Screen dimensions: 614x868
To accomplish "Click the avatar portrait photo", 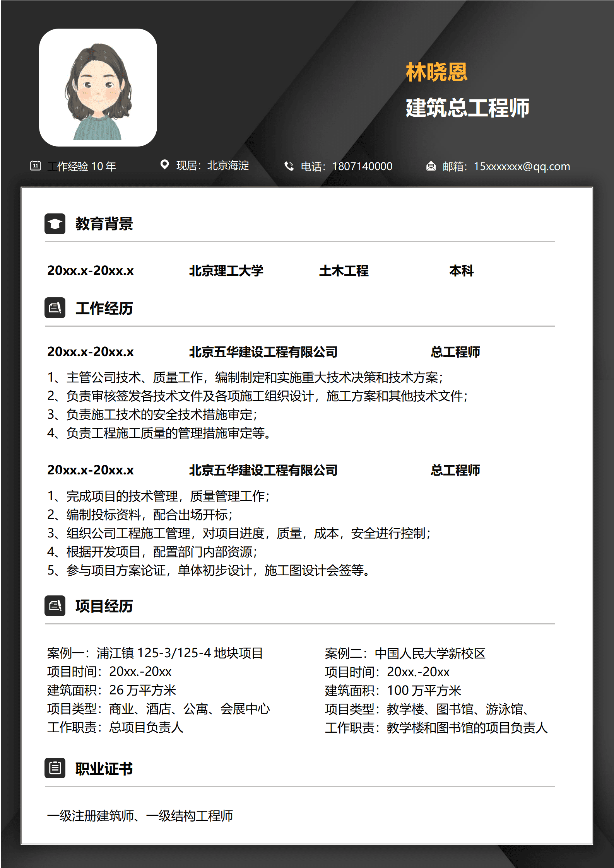I will click(x=98, y=87).
